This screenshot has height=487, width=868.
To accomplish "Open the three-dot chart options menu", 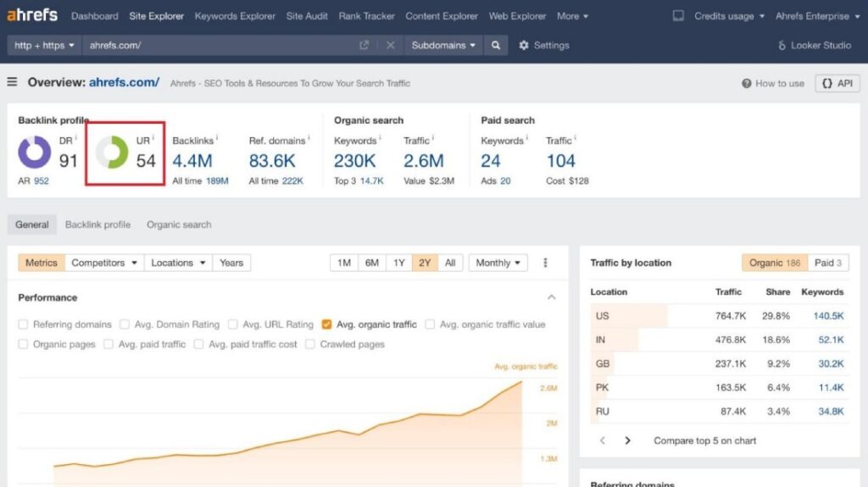I will 546,263.
